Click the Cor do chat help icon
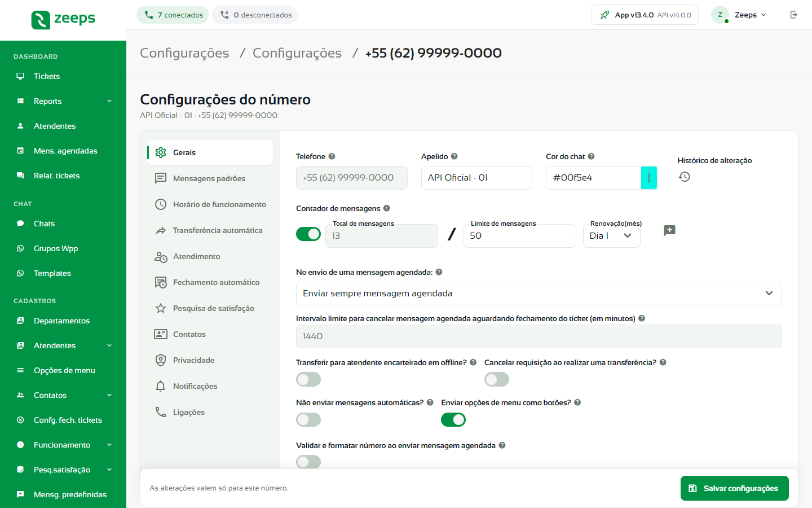 pyautogui.click(x=591, y=156)
